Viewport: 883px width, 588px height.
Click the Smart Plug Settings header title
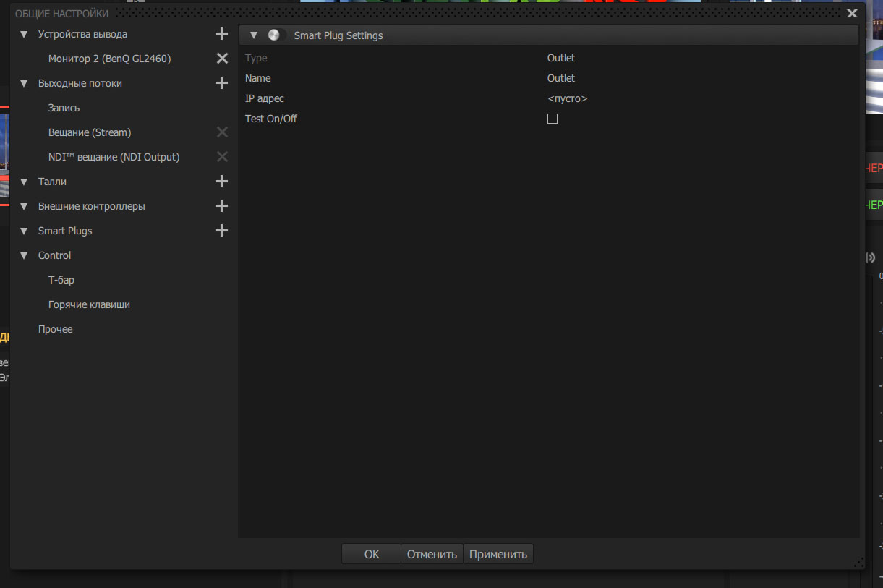338,35
